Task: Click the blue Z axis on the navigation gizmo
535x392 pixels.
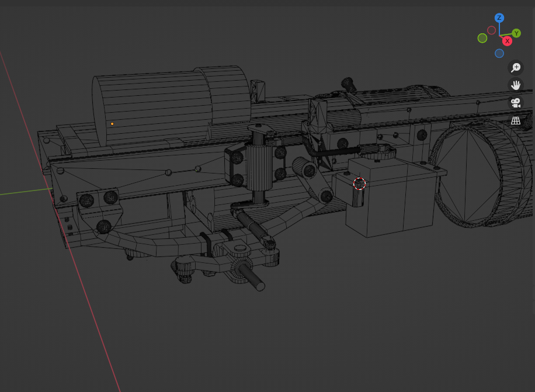Action: [x=499, y=18]
